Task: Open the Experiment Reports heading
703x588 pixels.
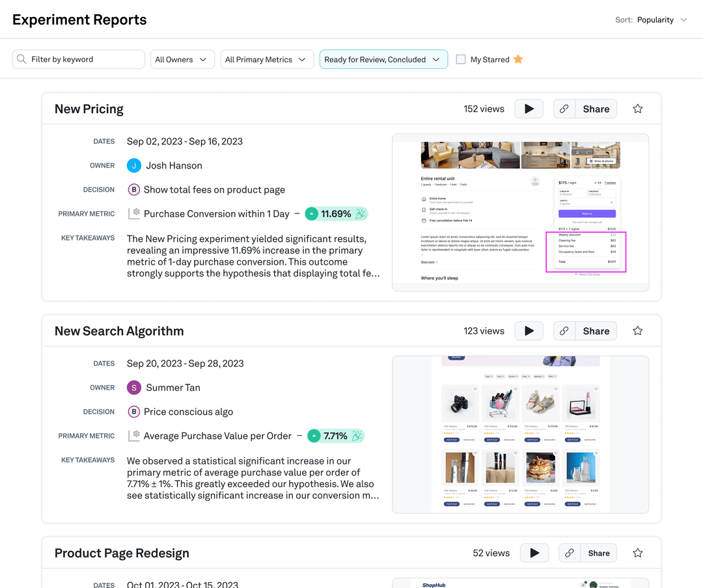Action: point(79,20)
